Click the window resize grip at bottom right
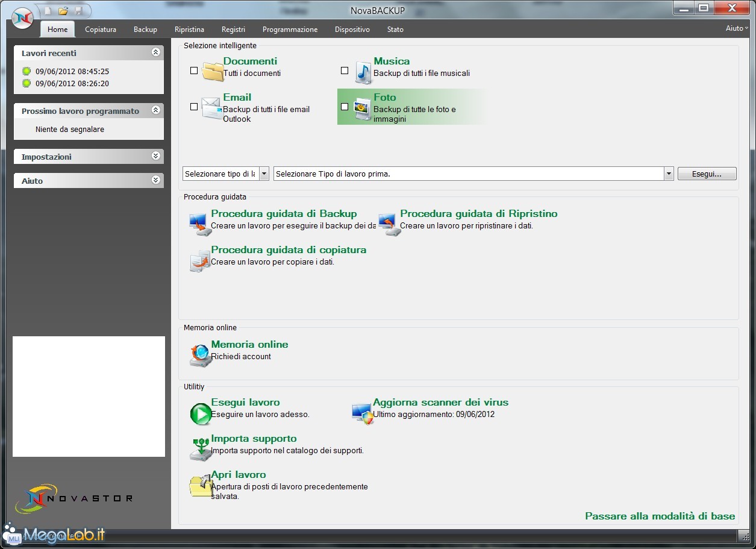This screenshot has width=756, height=549. click(743, 536)
